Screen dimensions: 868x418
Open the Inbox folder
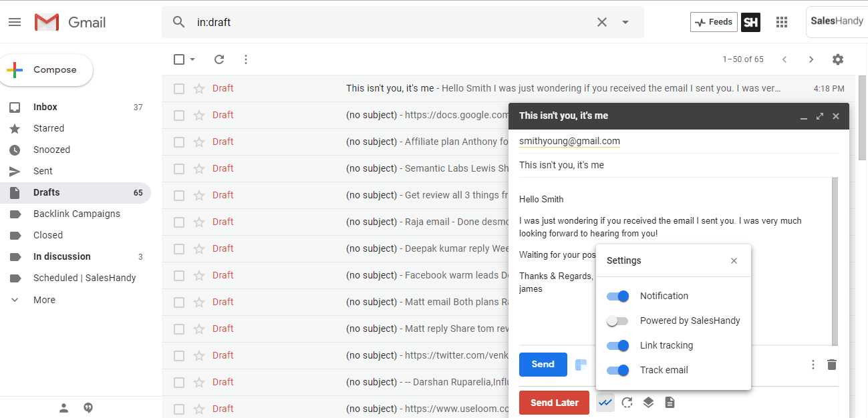76,107
